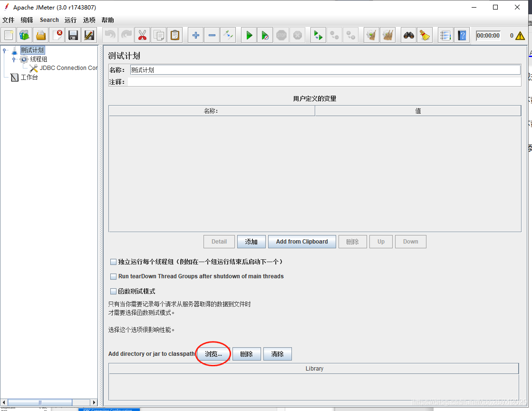Click the 浏览... classpath button

[x=213, y=354]
